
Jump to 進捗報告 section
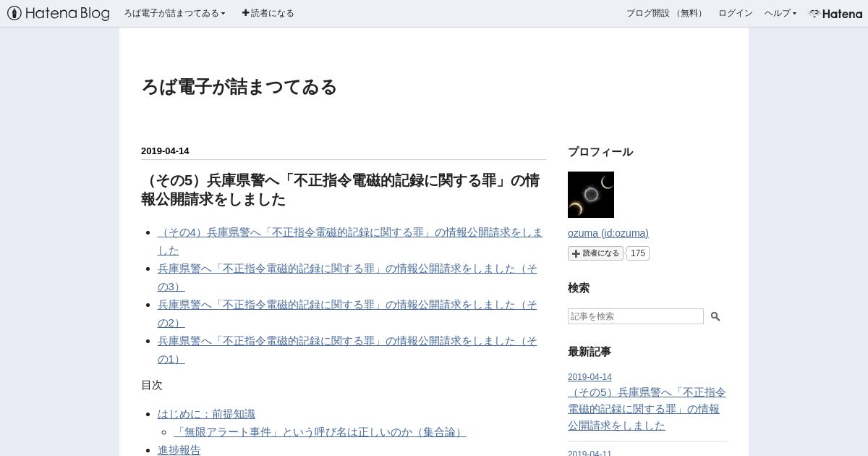[x=179, y=450]
